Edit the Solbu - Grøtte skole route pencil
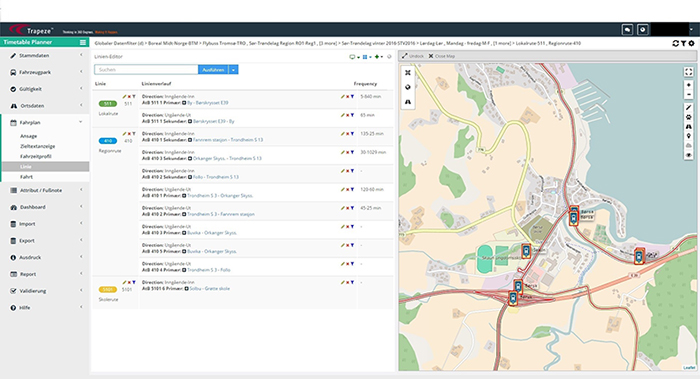This screenshot has width=700, height=379. (x=342, y=283)
